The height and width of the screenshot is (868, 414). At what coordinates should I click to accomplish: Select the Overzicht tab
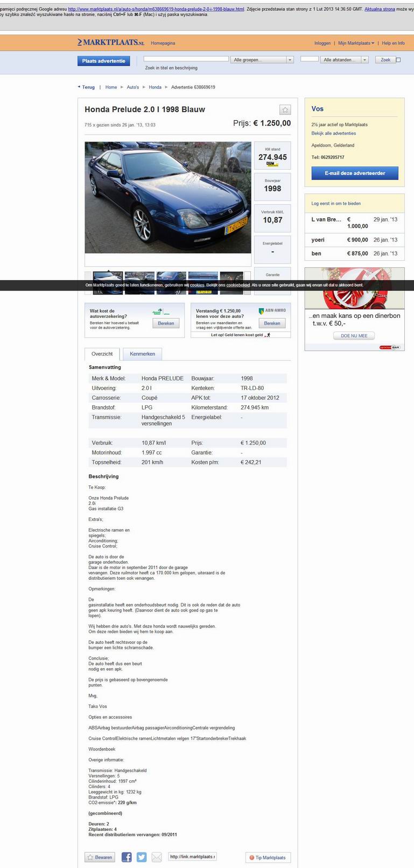(x=102, y=354)
